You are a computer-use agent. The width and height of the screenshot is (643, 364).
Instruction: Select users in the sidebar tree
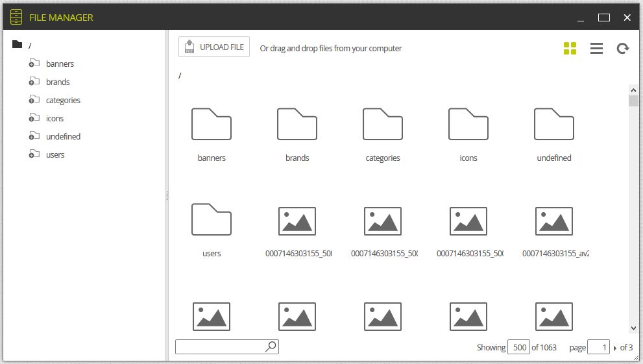pos(55,155)
